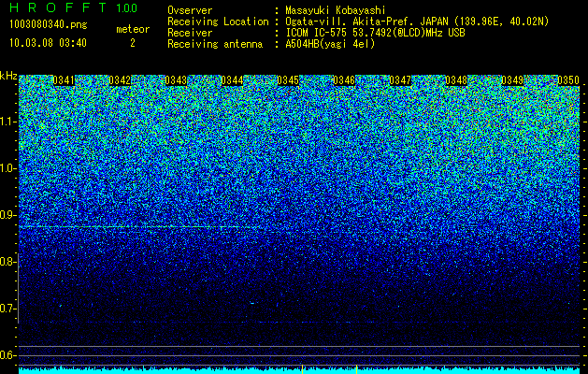588x374 pixels.
Task: Click the ICOM IC-575 receiver text
Action: (375, 33)
